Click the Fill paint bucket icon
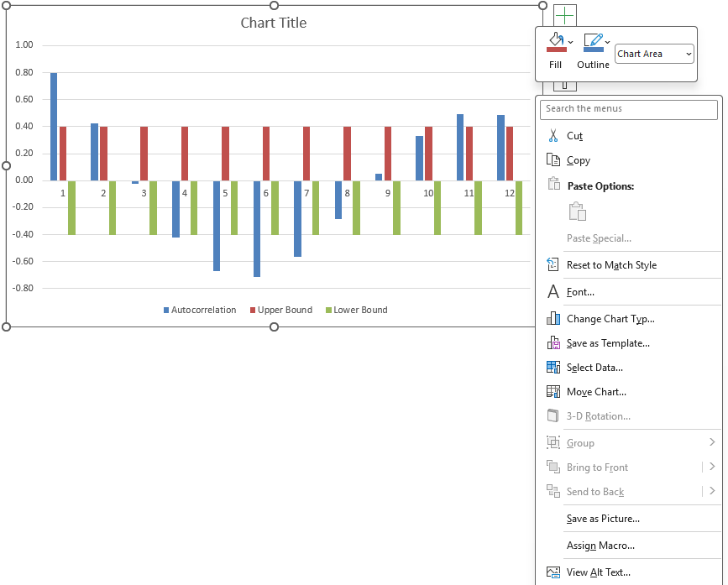728x585 pixels. click(x=556, y=39)
